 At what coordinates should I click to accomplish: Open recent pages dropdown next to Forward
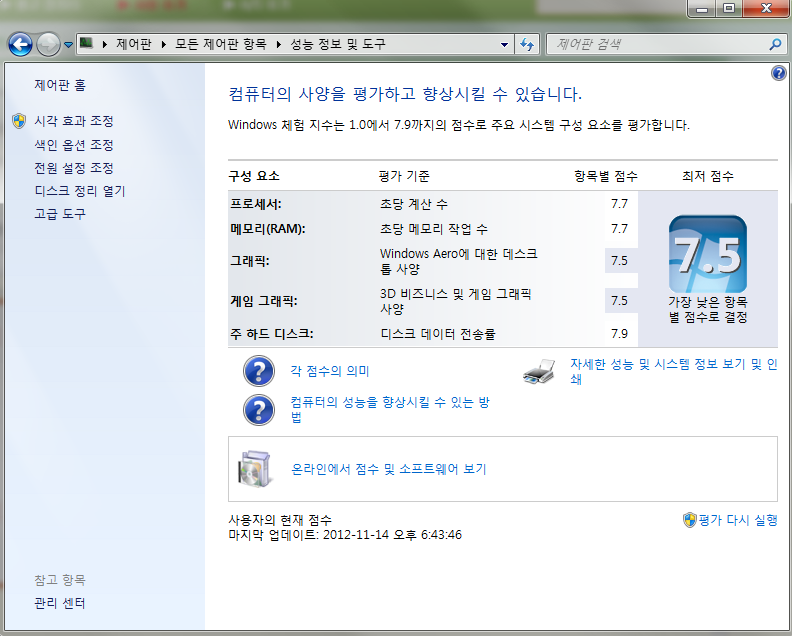coord(68,45)
